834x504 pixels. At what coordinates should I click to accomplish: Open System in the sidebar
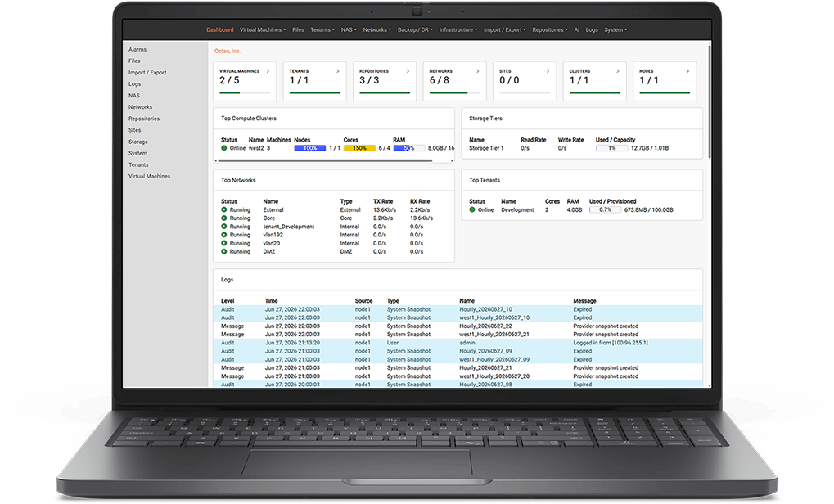tap(137, 153)
